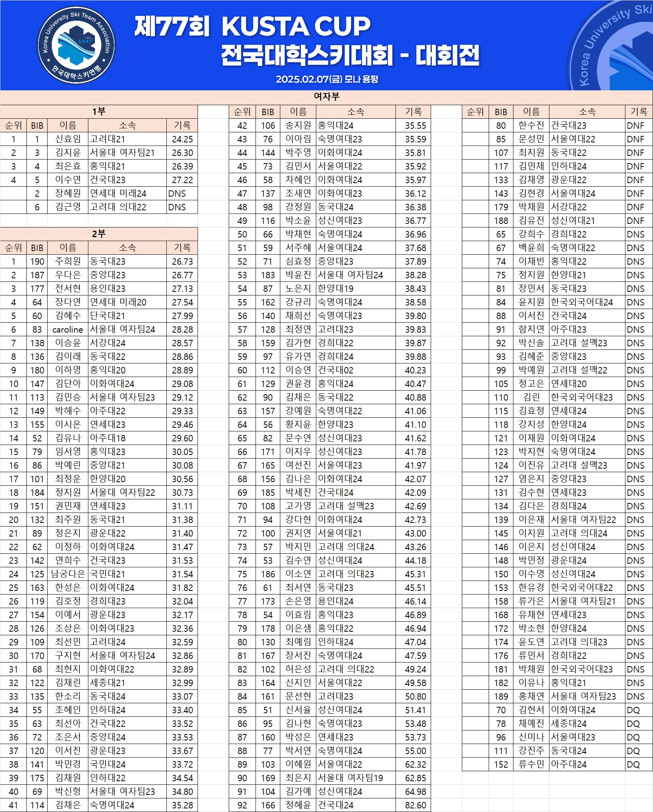Screen dimensions: 653x812
Task: Click DNS cell in 장혜원 row
Action: [182, 194]
